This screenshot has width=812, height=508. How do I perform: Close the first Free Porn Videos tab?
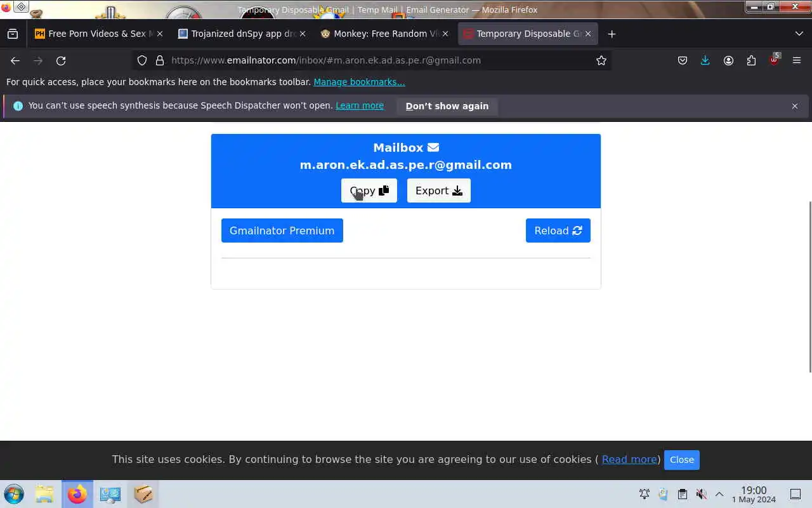(159, 34)
